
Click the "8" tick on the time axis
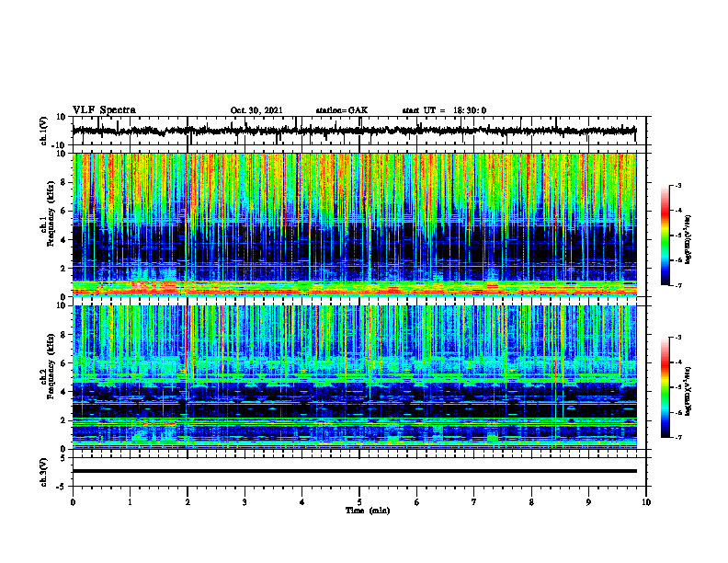coord(531,502)
